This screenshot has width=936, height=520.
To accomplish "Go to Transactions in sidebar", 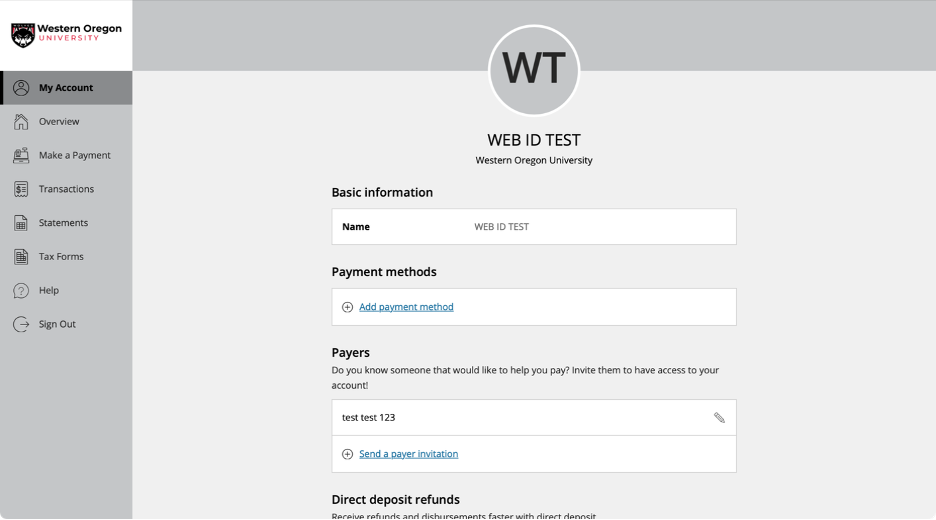I will pos(66,189).
